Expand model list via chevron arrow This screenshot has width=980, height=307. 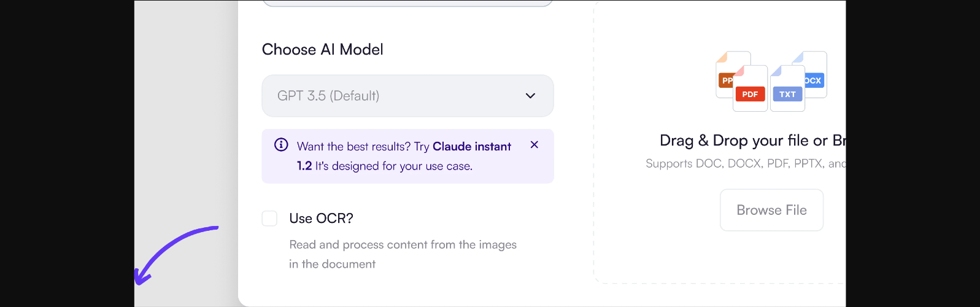pos(530,96)
